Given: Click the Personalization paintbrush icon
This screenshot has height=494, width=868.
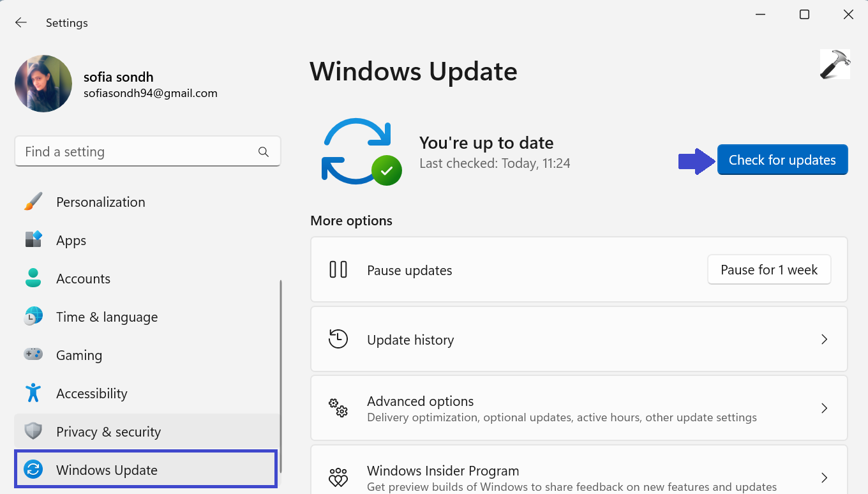Looking at the screenshot, I should [33, 202].
